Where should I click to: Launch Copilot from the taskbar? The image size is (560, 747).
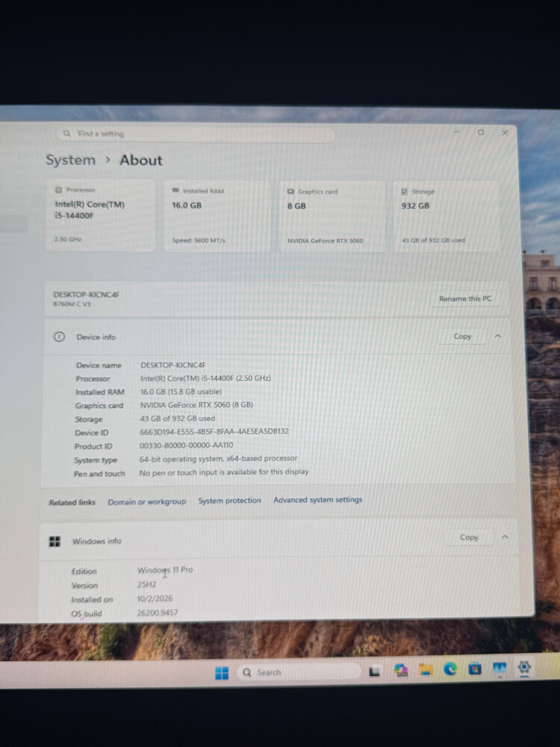tap(402, 670)
